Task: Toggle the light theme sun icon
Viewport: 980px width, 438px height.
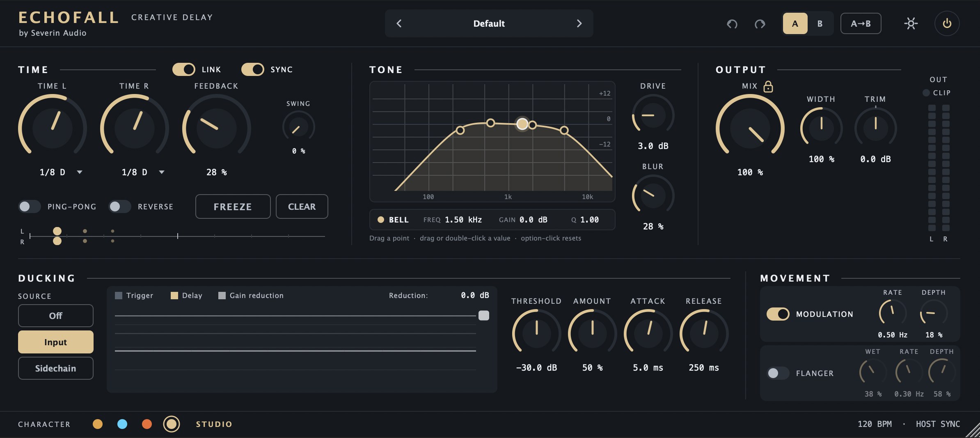Action: click(x=911, y=23)
